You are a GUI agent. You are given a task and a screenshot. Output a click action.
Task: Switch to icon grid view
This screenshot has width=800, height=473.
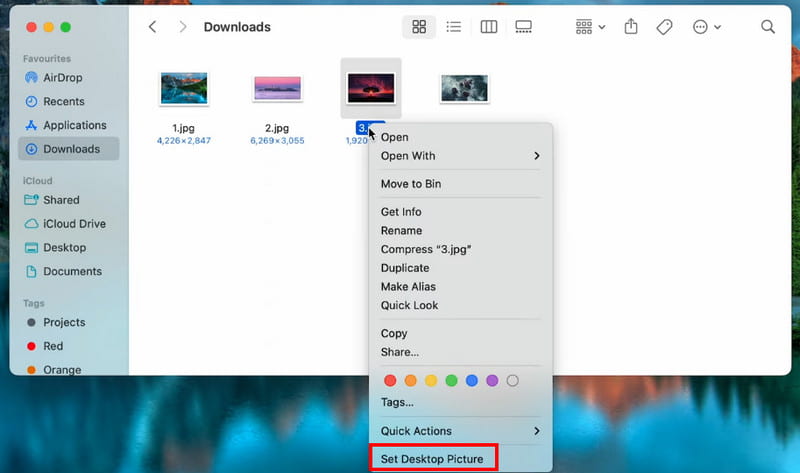point(420,27)
